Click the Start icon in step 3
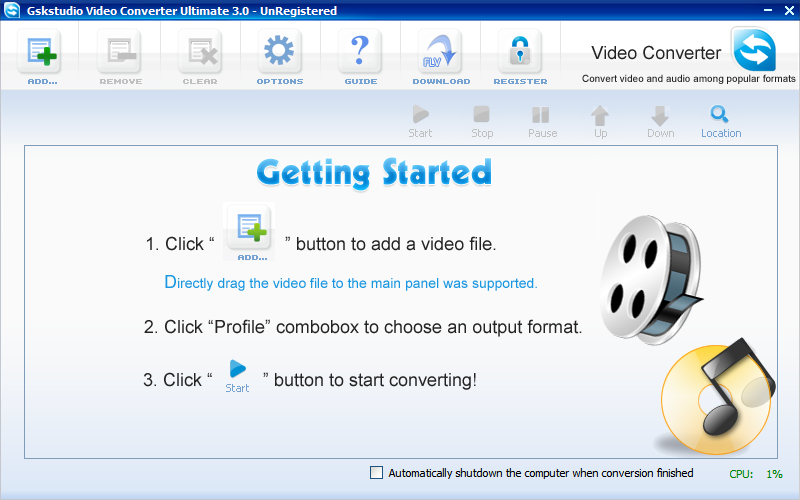 (237, 376)
